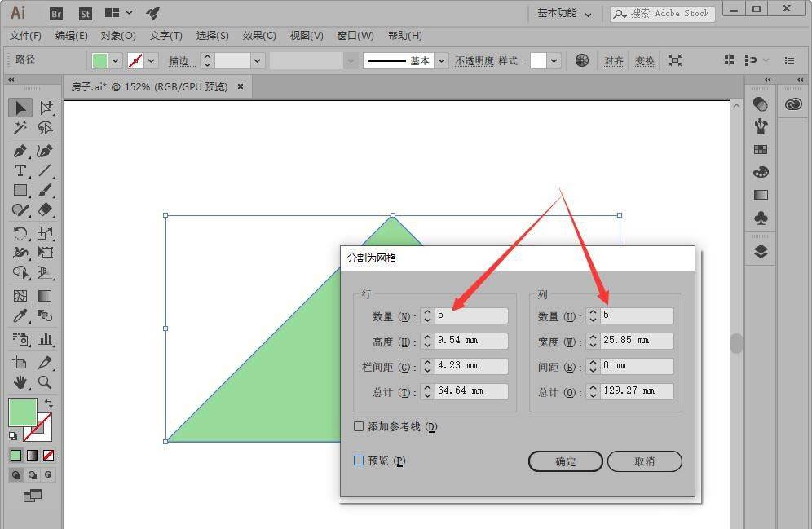Image resolution: width=812 pixels, height=529 pixels.
Task: Open the fill color dropdown arrow
Action: coord(116,61)
